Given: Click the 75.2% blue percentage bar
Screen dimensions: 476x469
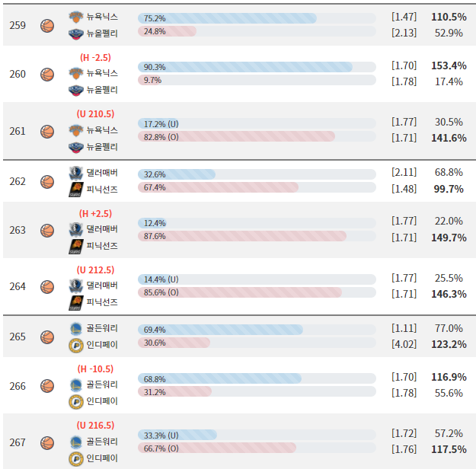Looking at the screenshot, I should pyautogui.click(x=227, y=18).
